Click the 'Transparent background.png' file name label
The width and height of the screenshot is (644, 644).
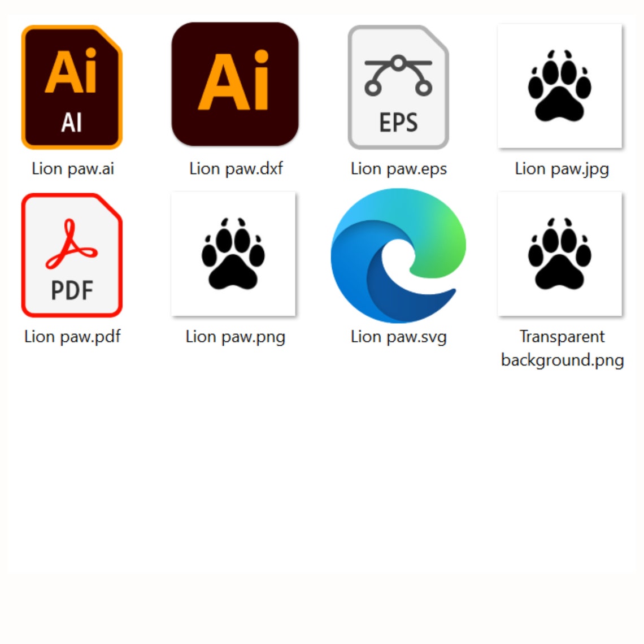tap(562, 349)
